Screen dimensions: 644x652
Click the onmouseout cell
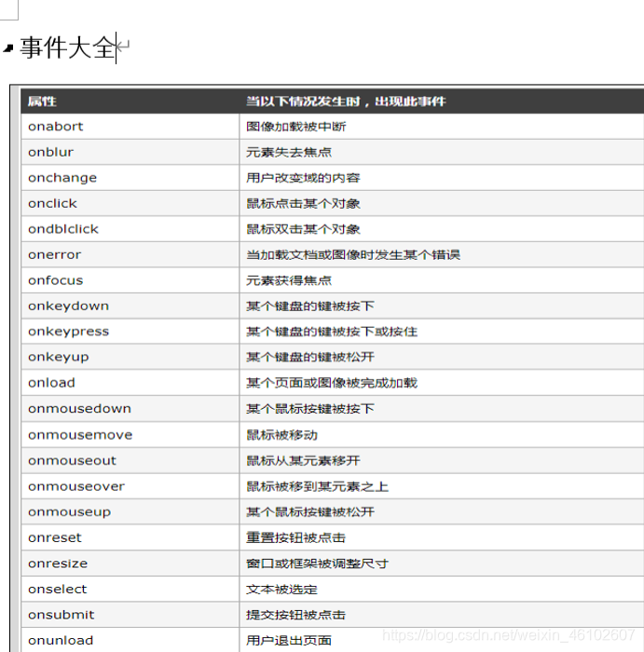130,461
